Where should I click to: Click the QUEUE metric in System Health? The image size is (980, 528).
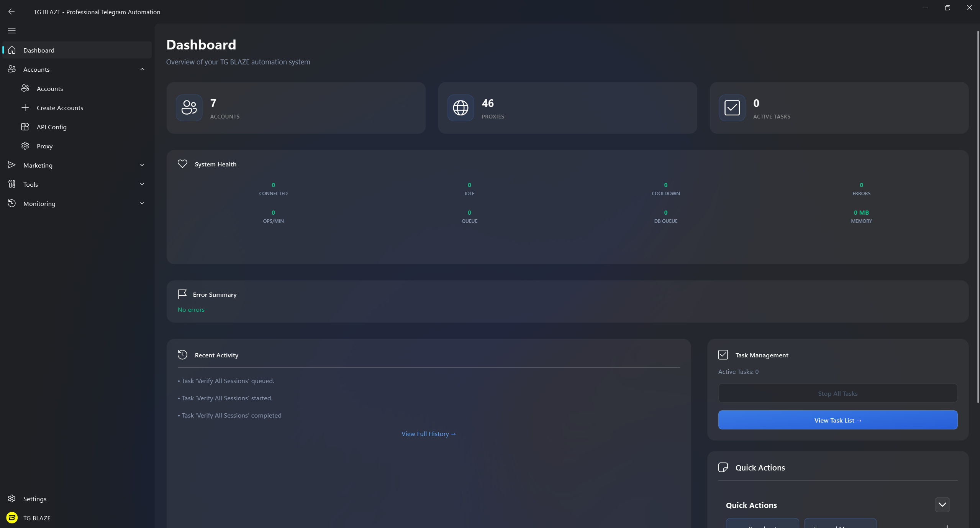coord(469,216)
